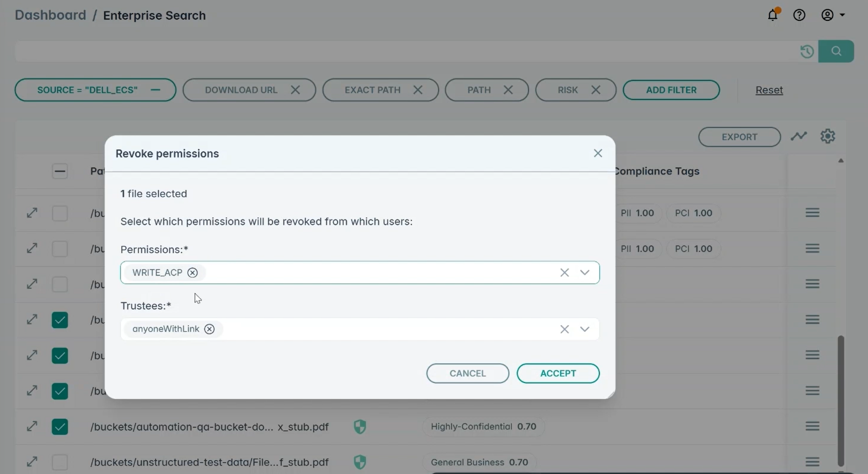This screenshot has width=868, height=474.
Task: Open row menu for x_stub.pdf
Action: [x=812, y=426]
